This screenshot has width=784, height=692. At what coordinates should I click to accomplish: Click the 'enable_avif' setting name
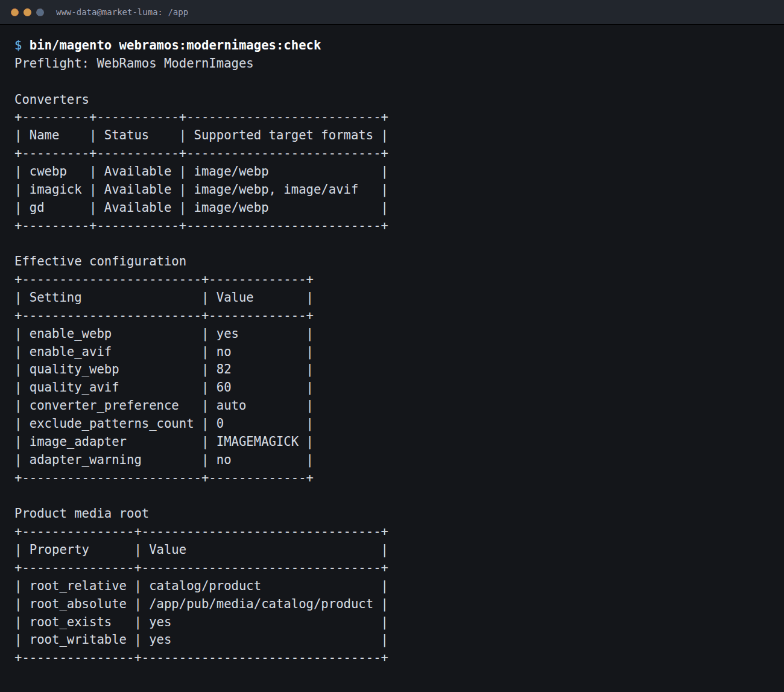click(71, 352)
